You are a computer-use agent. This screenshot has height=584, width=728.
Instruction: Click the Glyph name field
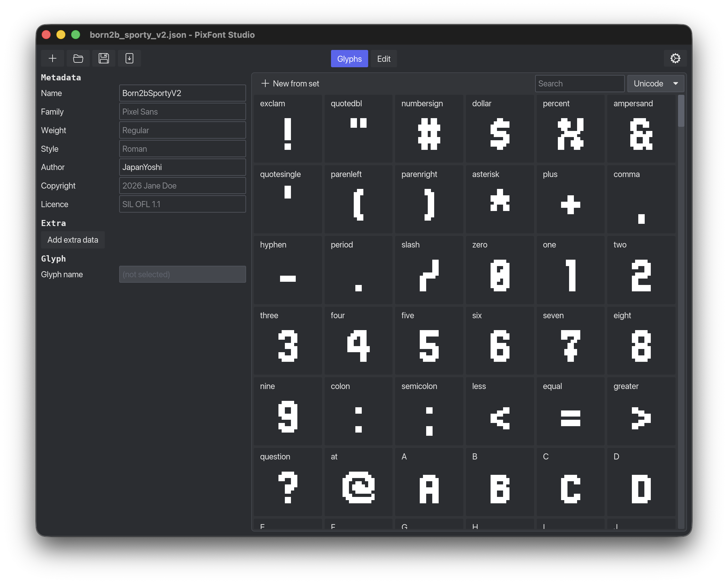182,274
